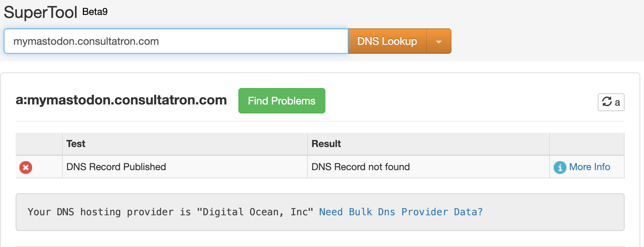
Task: Click the a:mymastodon.consultatron.com heading
Action: 121,100
